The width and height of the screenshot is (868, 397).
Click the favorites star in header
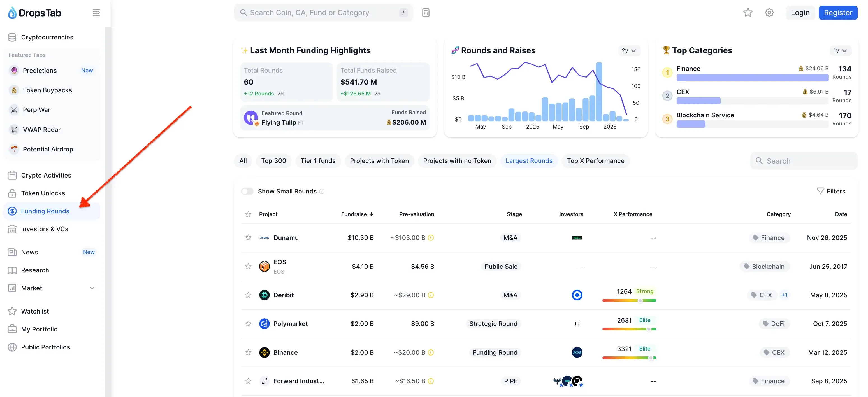click(x=748, y=13)
